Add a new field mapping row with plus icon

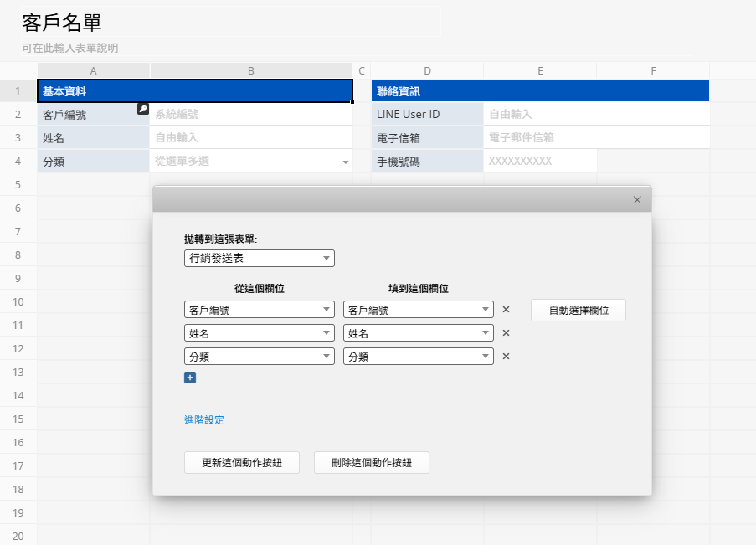[x=190, y=378]
